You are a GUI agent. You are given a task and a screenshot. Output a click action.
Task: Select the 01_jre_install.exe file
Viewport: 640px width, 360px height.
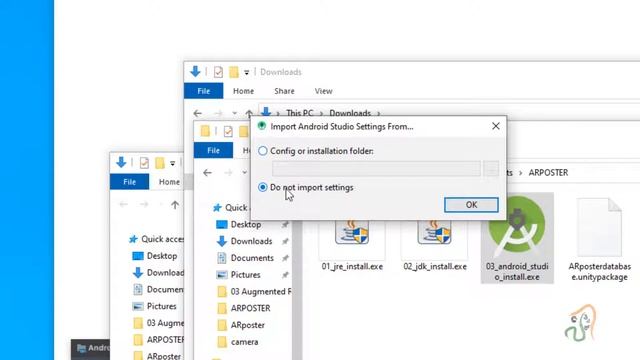click(352, 246)
